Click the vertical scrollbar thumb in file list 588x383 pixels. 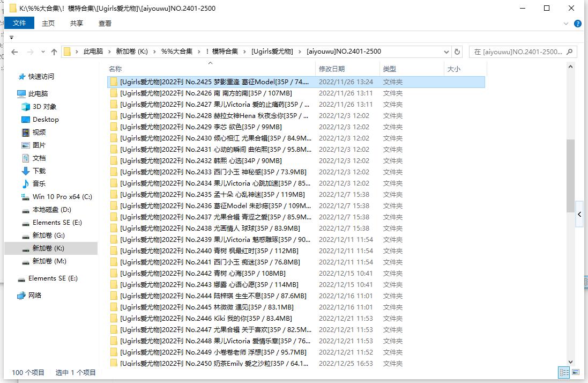point(570,175)
